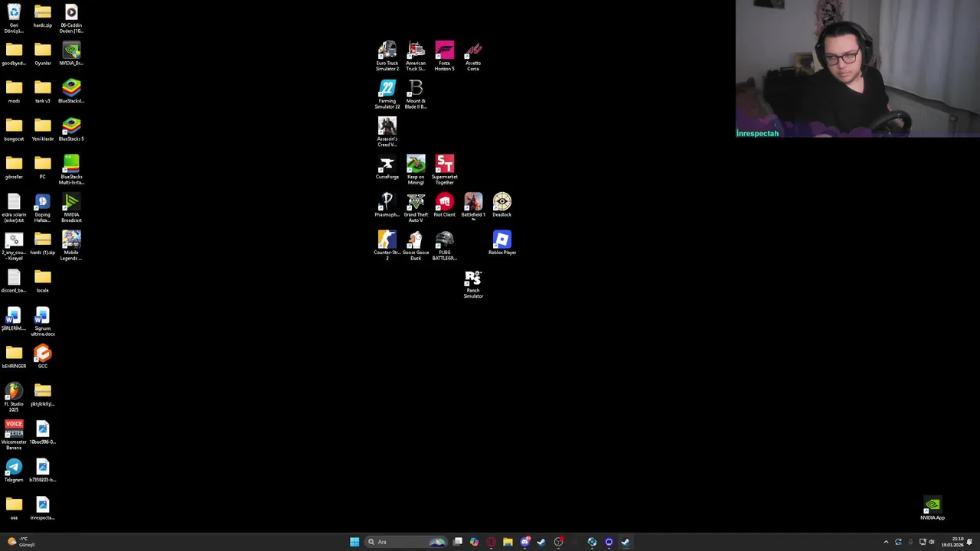Image resolution: width=980 pixels, height=551 pixels.
Task: Launch Assetto Corsa shortcut
Action: [473, 57]
